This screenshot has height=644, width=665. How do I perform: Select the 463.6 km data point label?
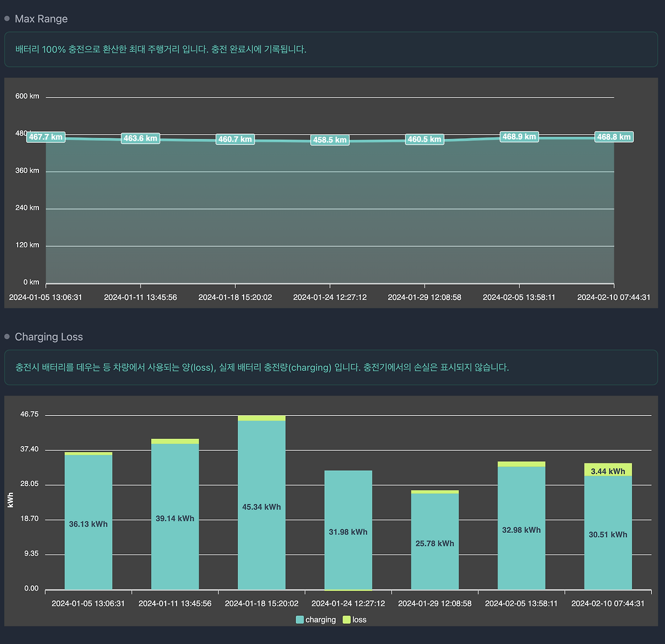pyautogui.click(x=140, y=138)
